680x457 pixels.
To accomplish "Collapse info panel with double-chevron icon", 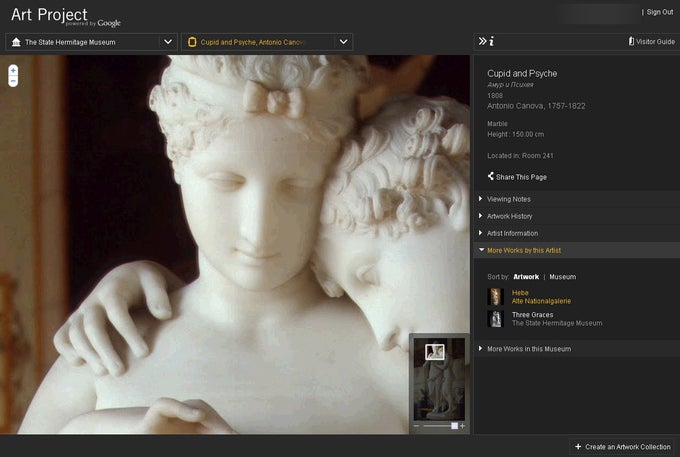I will pyautogui.click(x=482, y=41).
